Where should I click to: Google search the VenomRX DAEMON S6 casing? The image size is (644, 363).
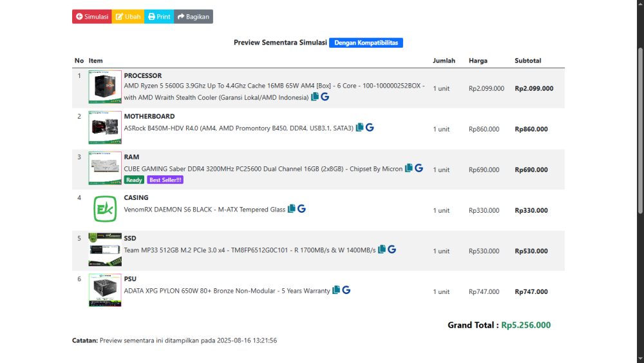coord(301,209)
